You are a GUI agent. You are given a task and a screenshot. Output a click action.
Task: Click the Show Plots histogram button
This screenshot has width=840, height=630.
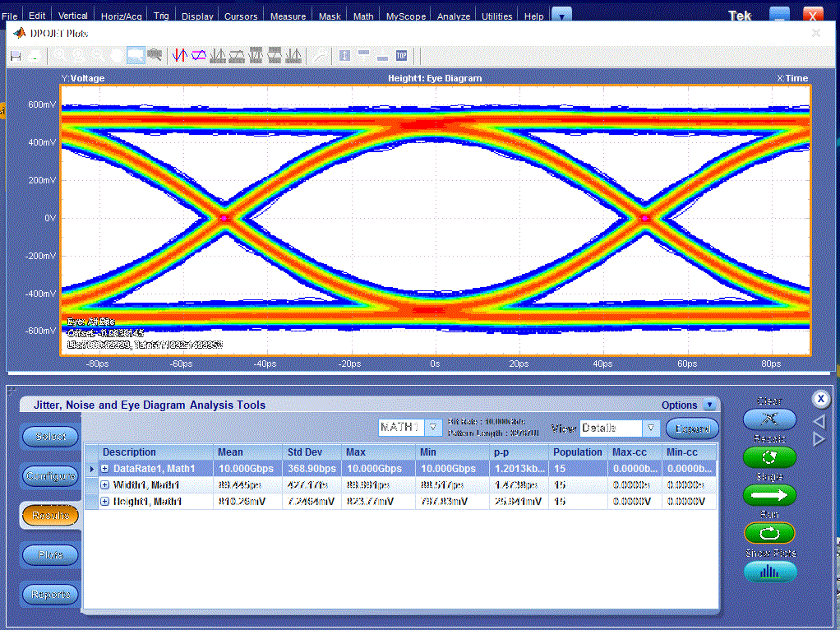click(770, 572)
